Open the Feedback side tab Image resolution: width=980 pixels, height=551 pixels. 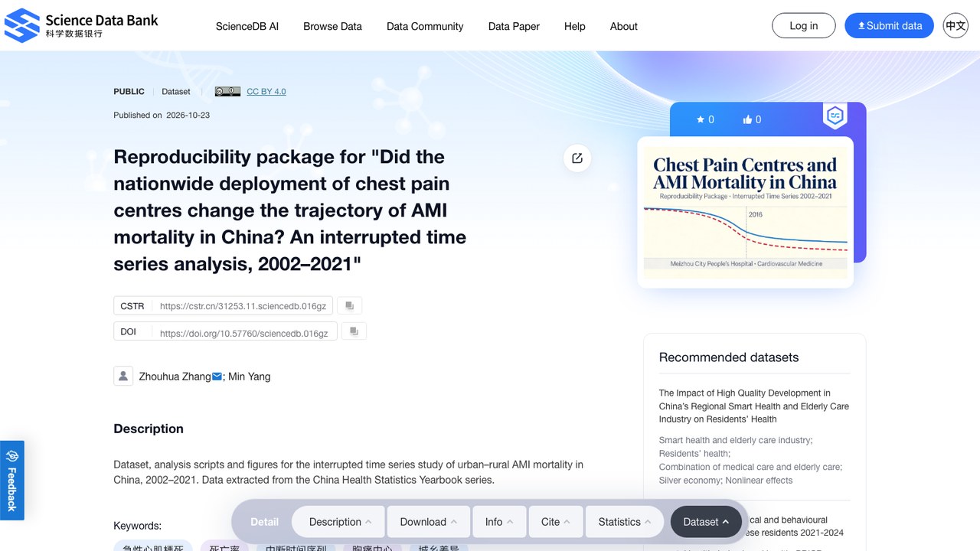click(x=12, y=480)
